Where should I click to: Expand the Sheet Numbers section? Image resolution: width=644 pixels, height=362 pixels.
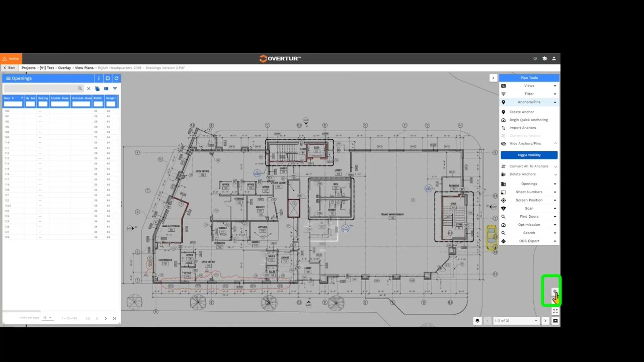[x=529, y=192]
